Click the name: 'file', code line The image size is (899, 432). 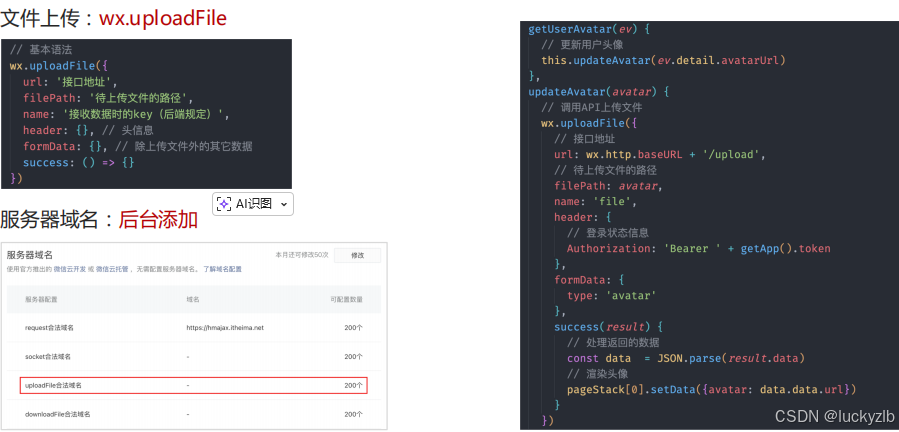pos(596,201)
